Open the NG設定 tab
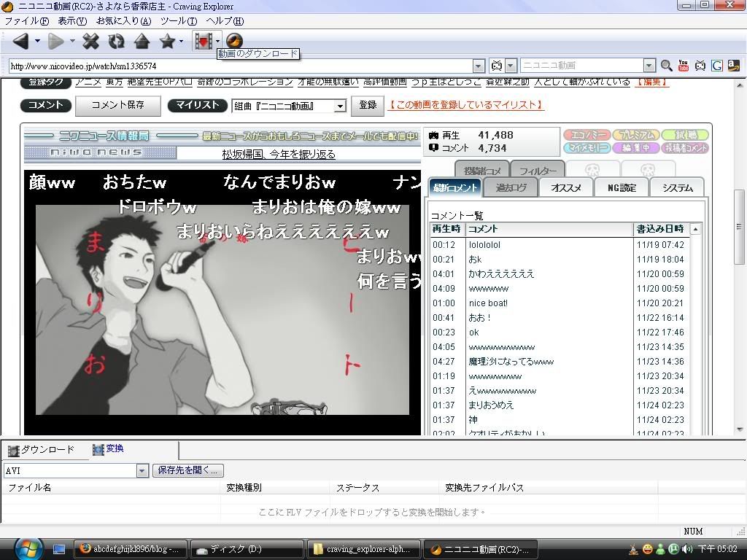 point(622,187)
